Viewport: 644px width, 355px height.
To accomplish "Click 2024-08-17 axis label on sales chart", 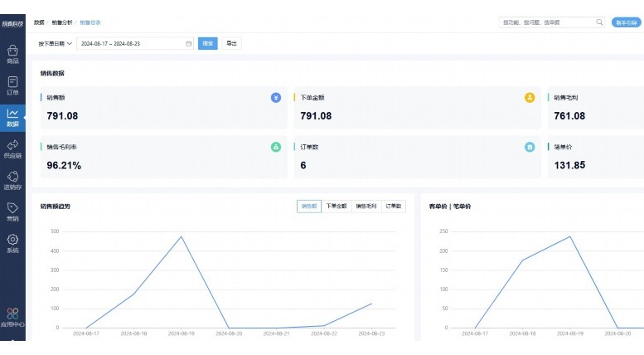I will [x=86, y=333].
